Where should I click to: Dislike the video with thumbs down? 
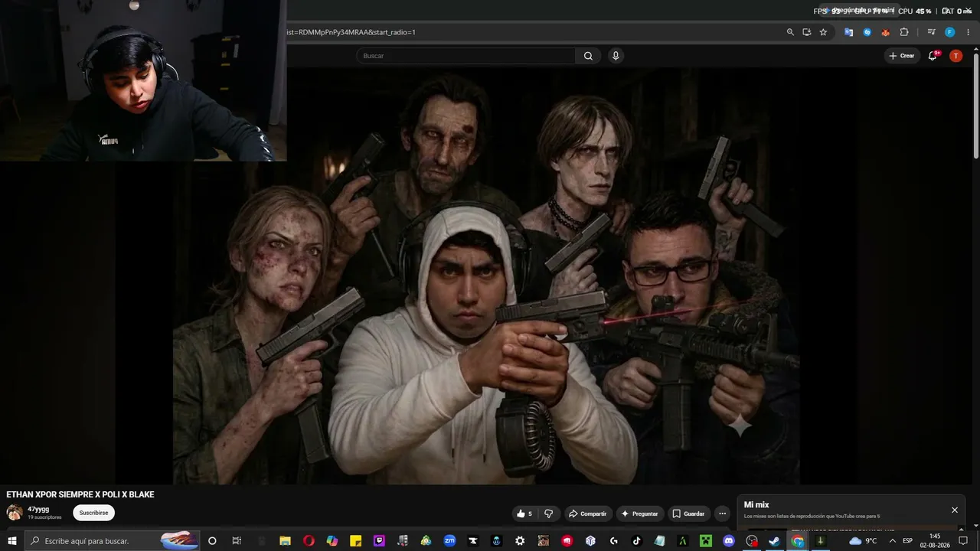pyautogui.click(x=548, y=514)
